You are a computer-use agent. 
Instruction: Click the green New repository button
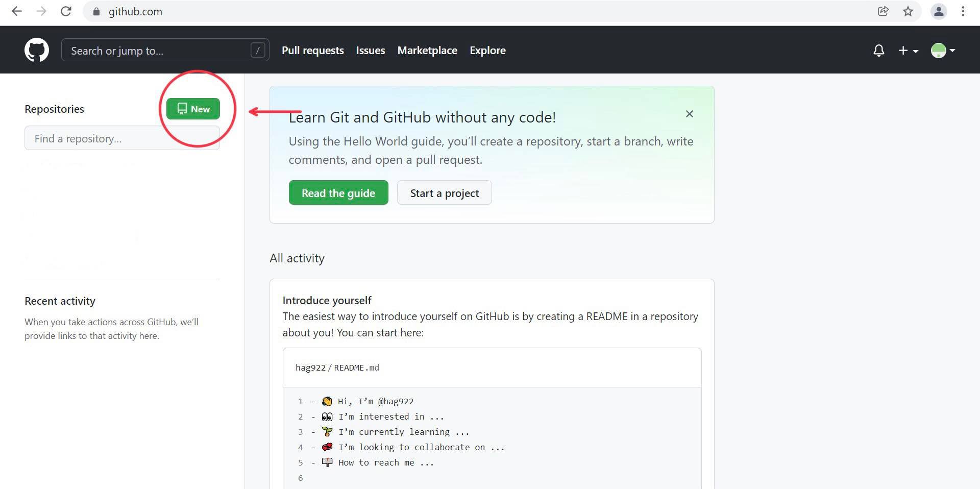coord(193,109)
